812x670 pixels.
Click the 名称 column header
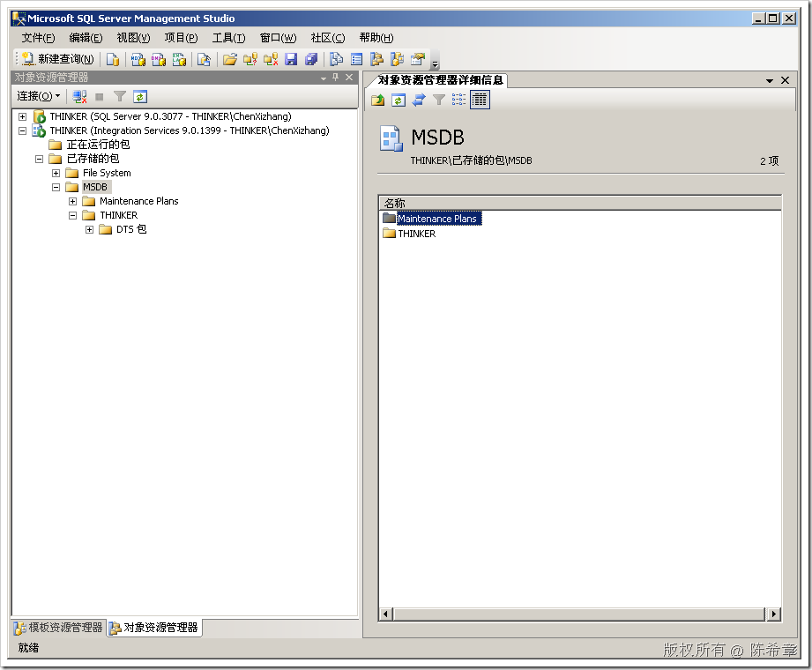579,203
